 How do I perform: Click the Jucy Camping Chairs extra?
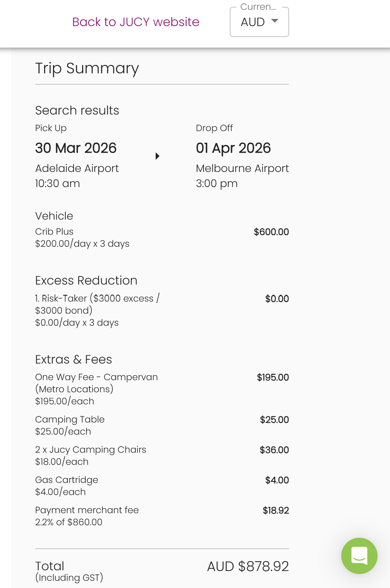click(x=91, y=450)
